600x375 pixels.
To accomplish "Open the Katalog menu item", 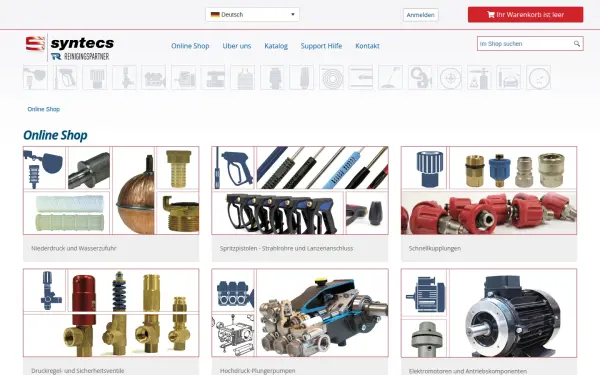I will point(276,46).
